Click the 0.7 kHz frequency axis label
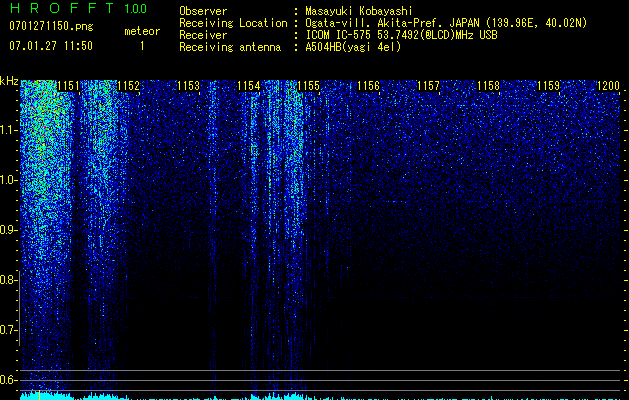629x400 pixels. pyautogui.click(x=8, y=330)
